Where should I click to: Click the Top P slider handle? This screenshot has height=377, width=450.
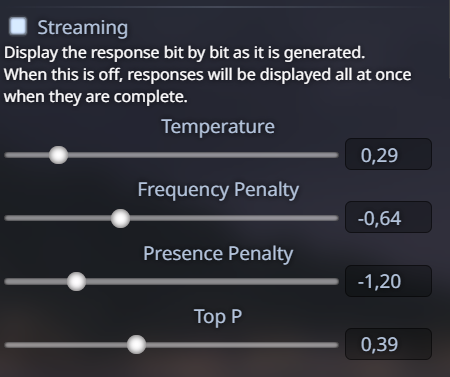click(x=136, y=345)
